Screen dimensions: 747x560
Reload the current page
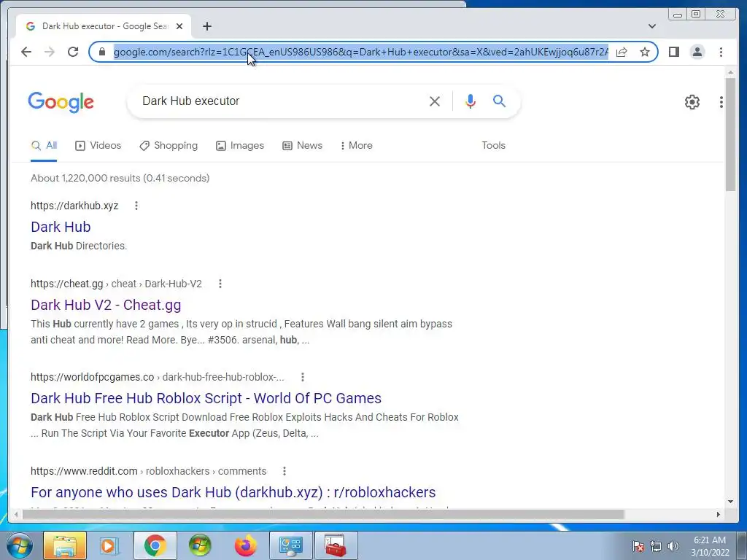click(73, 52)
